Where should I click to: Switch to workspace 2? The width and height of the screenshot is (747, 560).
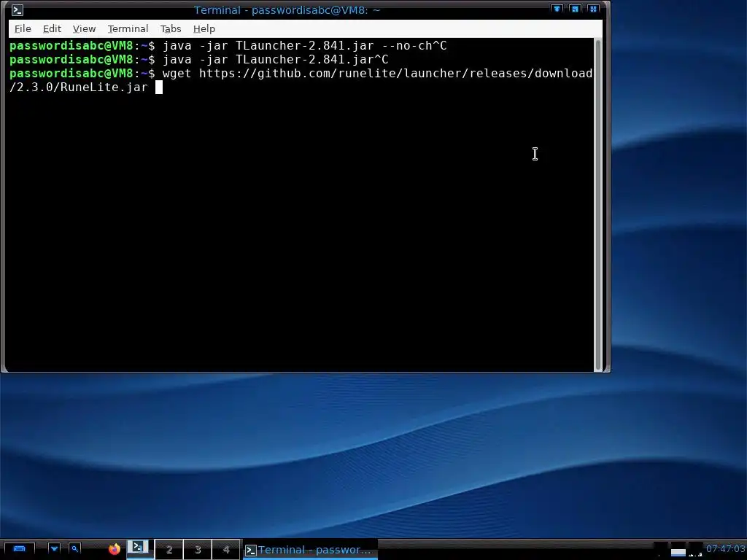point(169,550)
